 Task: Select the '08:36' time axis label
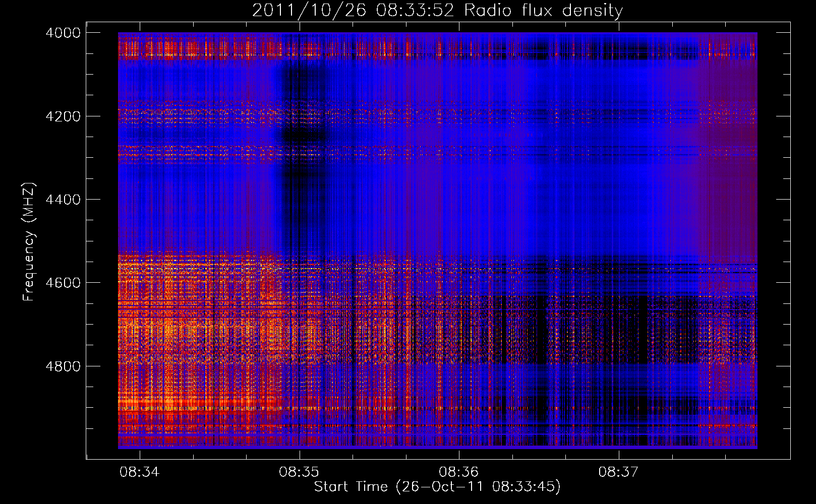point(459,472)
